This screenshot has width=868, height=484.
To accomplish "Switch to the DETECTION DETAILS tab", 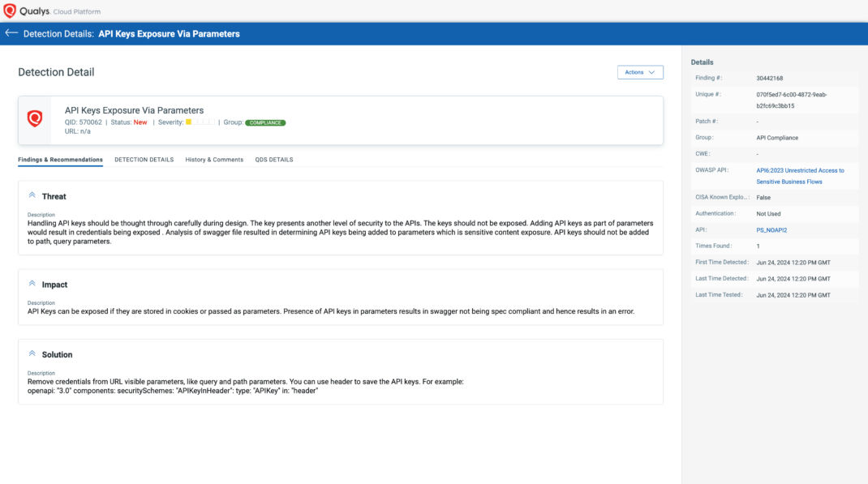I will (x=142, y=159).
